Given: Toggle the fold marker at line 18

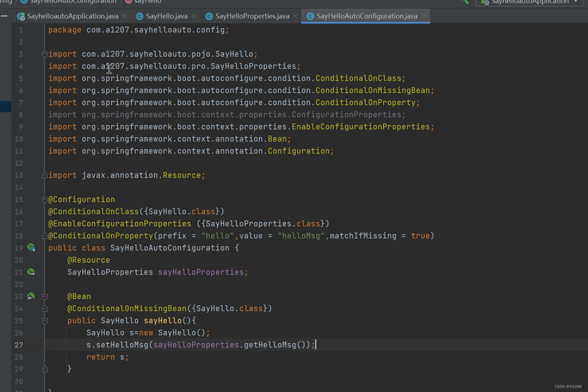Looking at the screenshot, I should pyautogui.click(x=44, y=236).
